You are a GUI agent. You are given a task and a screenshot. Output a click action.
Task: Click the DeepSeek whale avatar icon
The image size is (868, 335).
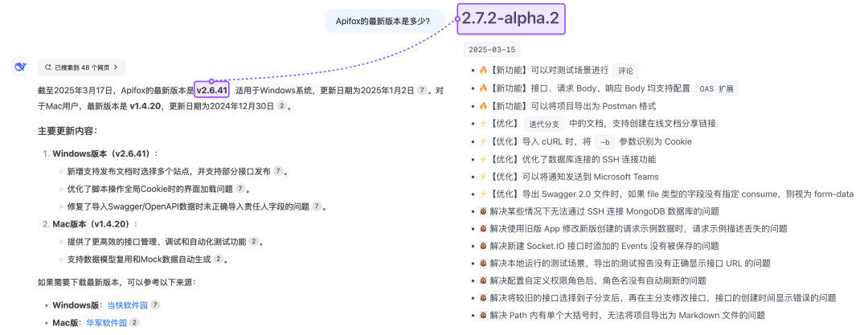pos(20,67)
